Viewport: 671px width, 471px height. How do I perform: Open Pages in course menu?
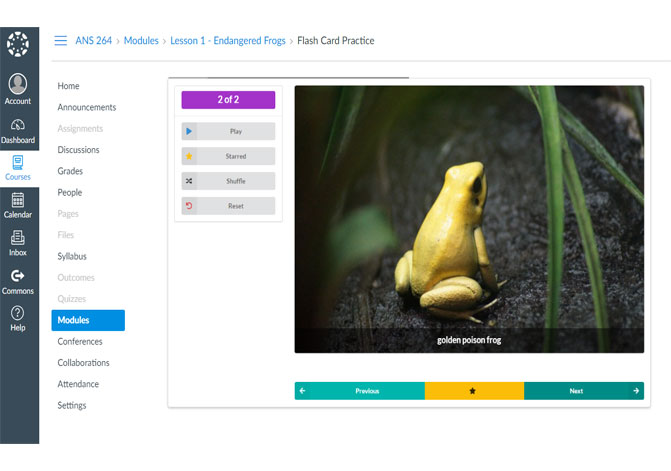click(x=68, y=214)
